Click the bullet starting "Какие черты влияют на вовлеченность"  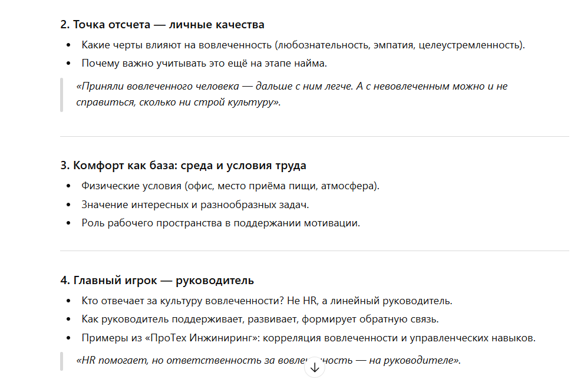(x=303, y=45)
